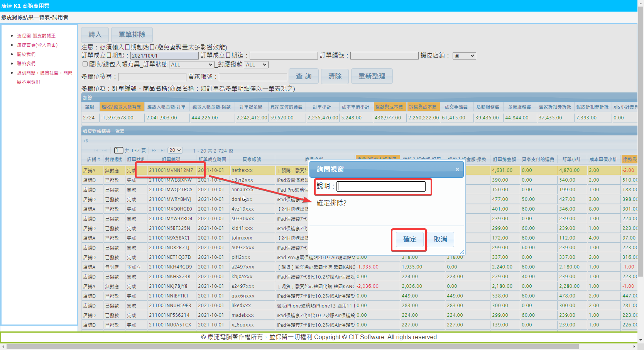Click the 單筆排除 button

[132, 34]
